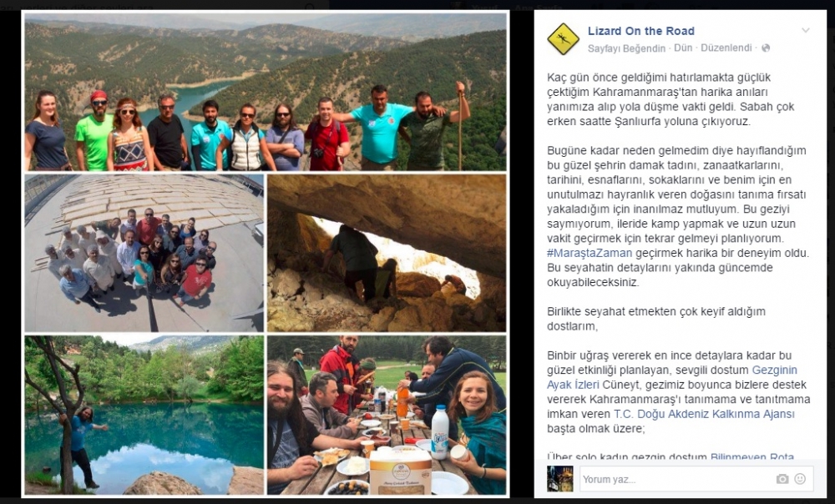
Task: Open the #MaraştaZaman hashtag
Action: point(590,254)
